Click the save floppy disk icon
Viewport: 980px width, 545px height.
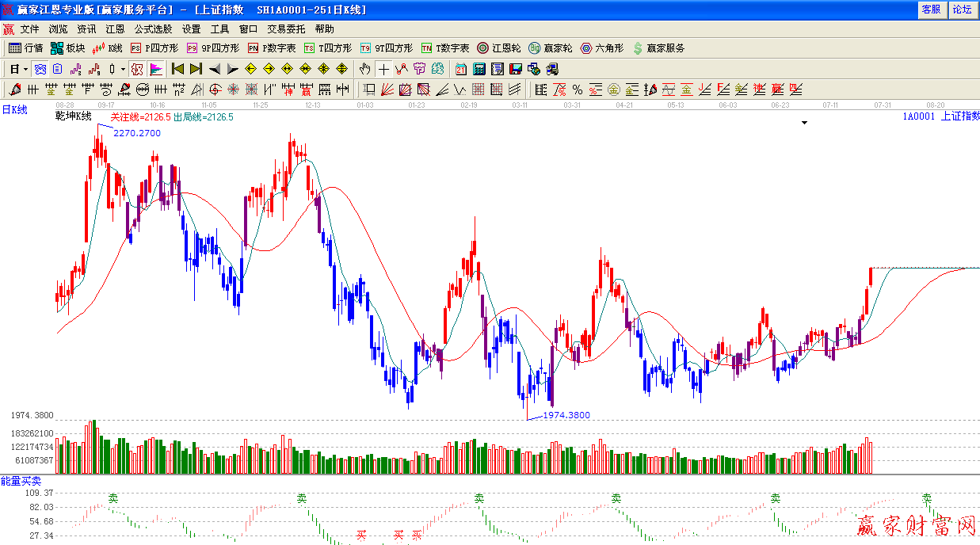tap(516, 69)
